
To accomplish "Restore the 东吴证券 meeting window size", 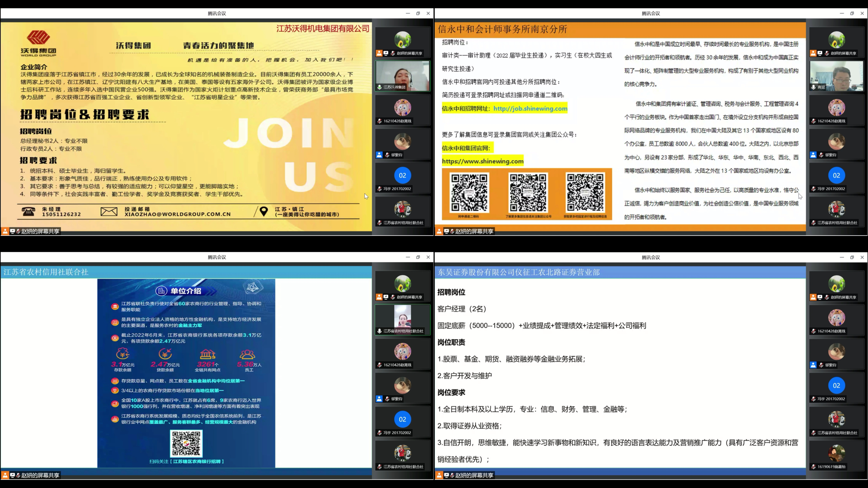I will [852, 257].
